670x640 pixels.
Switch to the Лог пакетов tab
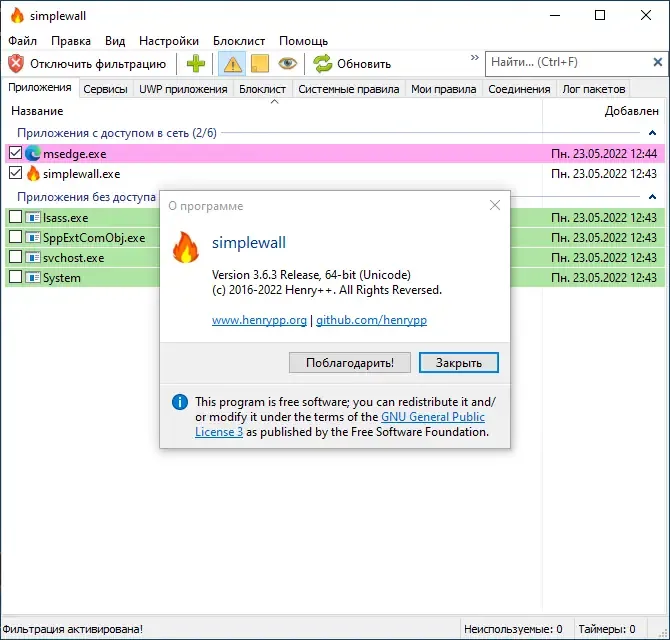pos(594,89)
